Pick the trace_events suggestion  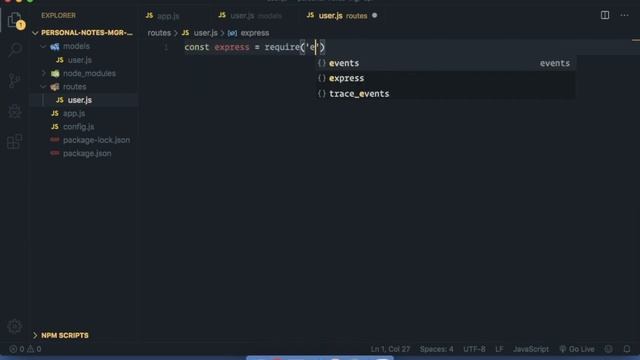(445, 94)
